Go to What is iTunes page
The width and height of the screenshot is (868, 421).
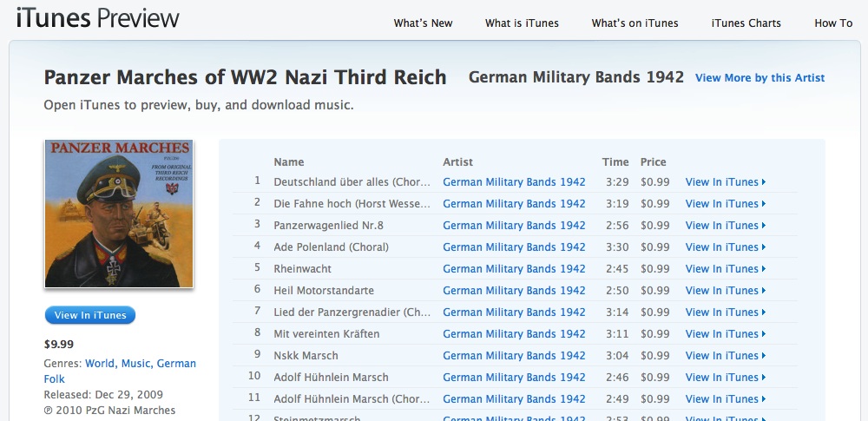point(522,23)
